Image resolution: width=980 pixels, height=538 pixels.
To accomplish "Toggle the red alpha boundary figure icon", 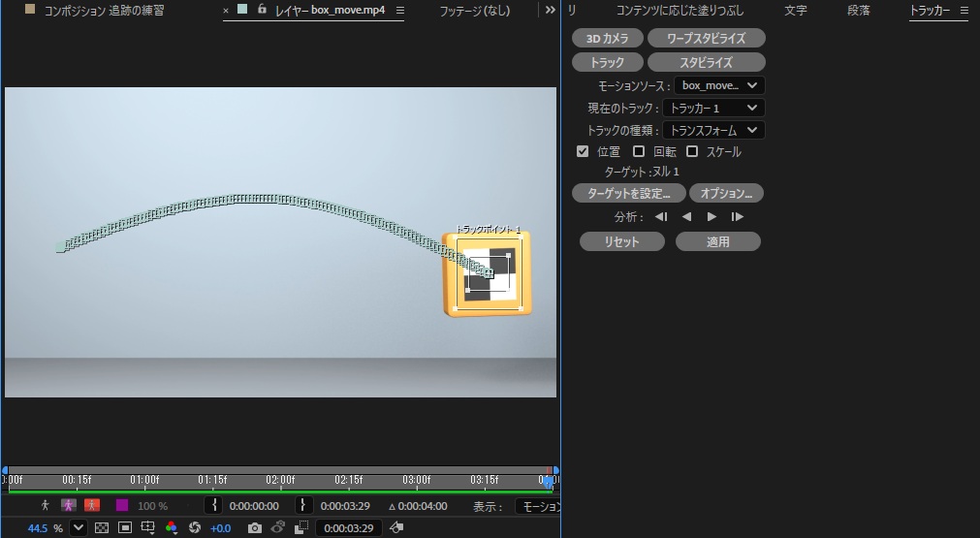I will (92, 505).
